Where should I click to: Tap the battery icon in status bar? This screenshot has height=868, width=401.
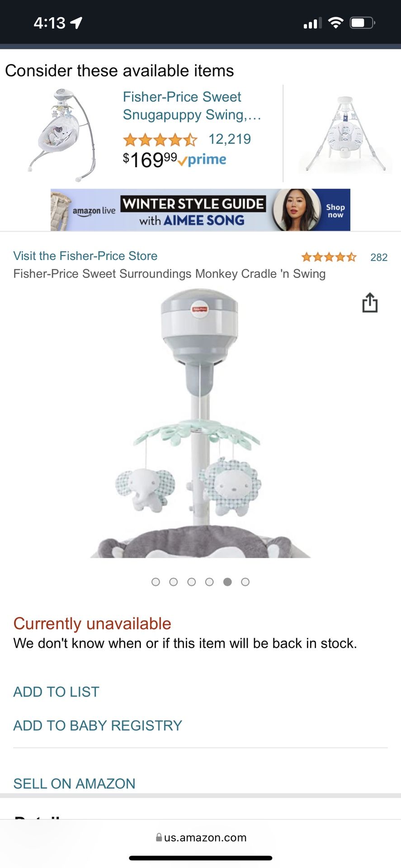363,23
